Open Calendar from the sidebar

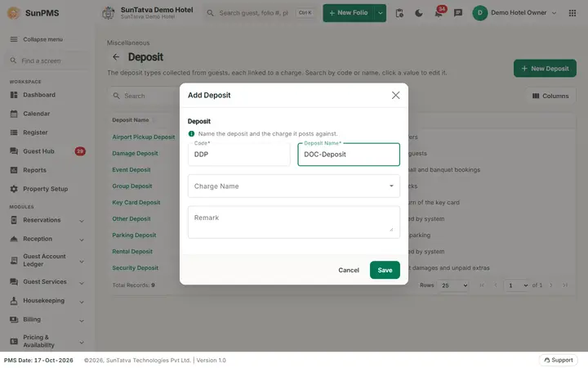pos(37,114)
